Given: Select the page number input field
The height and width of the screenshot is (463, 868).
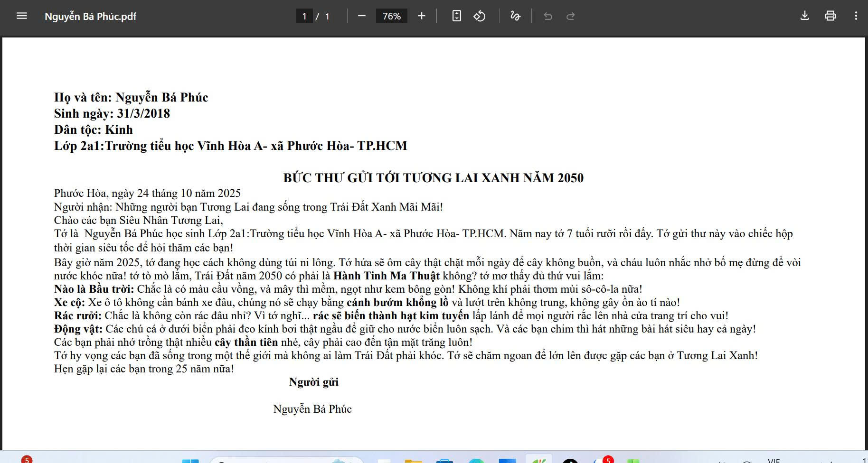Looking at the screenshot, I should coord(304,16).
